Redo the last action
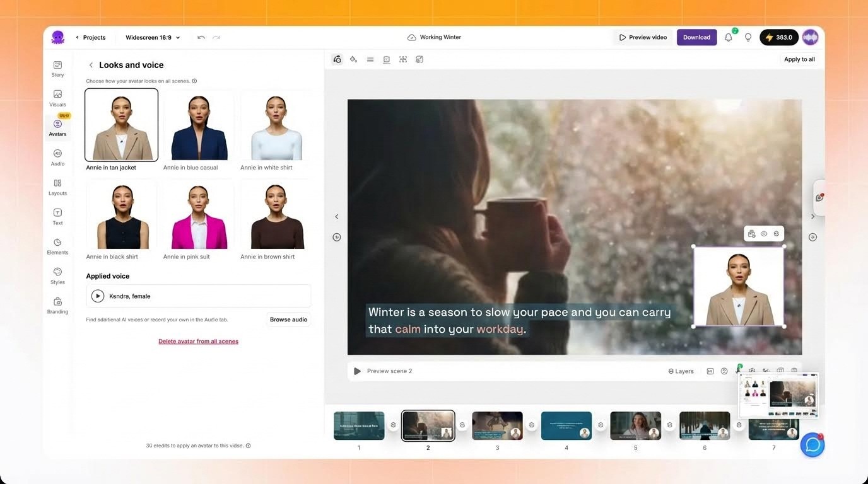Image resolution: width=868 pixels, height=484 pixels. (216, 37)
